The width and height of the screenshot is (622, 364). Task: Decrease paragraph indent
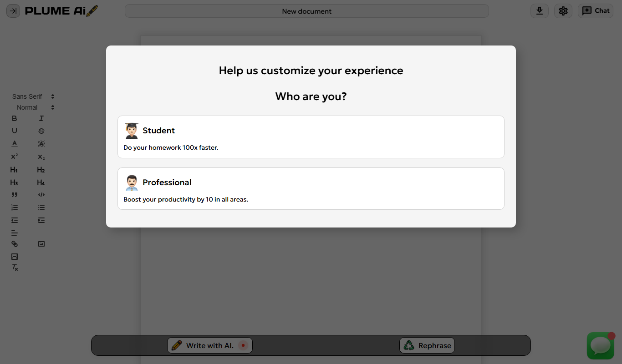[x=15, y=220]
